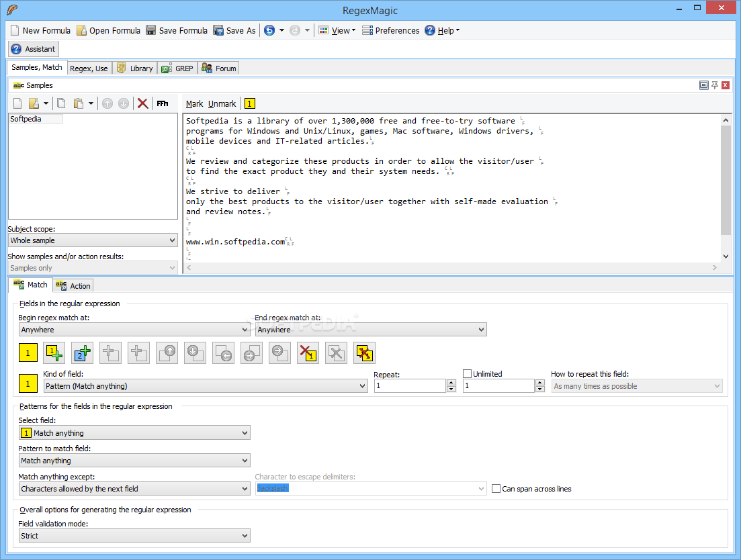Open the Begin regex match at dropdown

[x=134, y=330]
